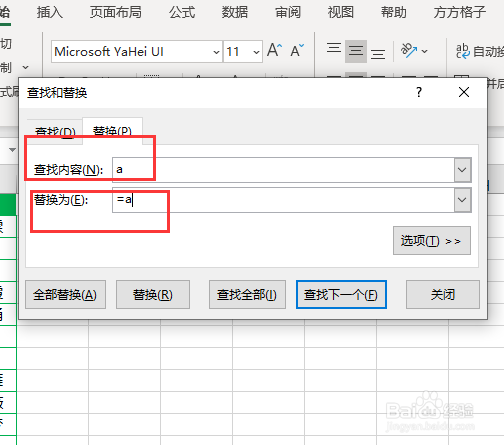Apply middle align icon

[356, 51]
